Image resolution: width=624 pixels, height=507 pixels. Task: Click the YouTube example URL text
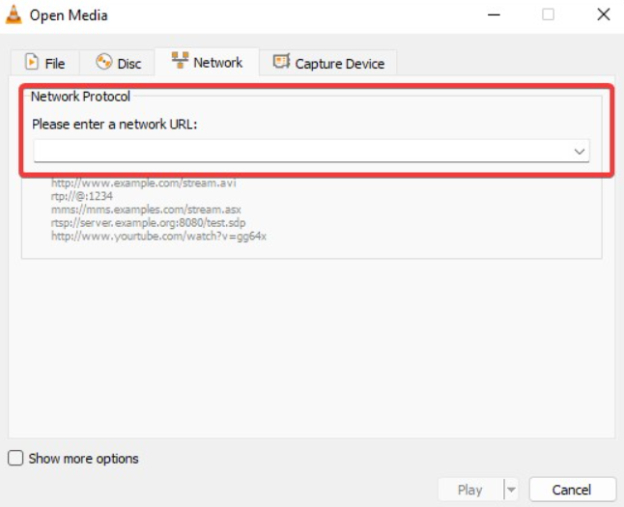158,236
